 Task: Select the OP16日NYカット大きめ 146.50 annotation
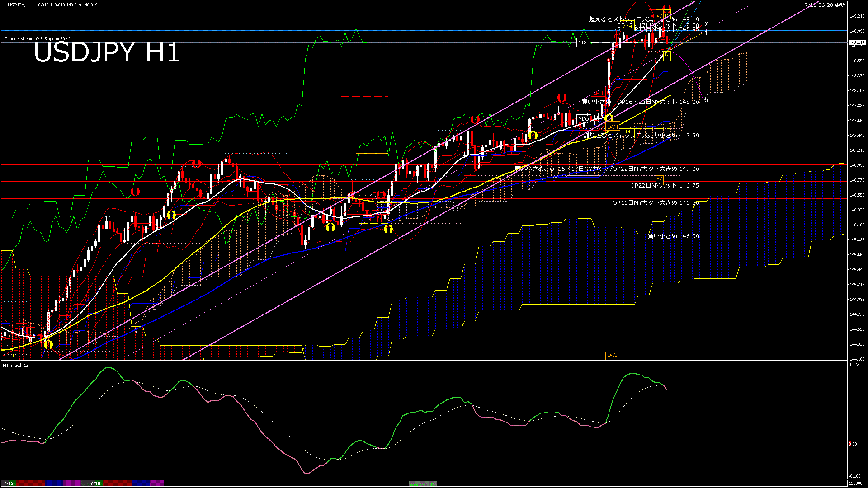[x=656, y=203]
